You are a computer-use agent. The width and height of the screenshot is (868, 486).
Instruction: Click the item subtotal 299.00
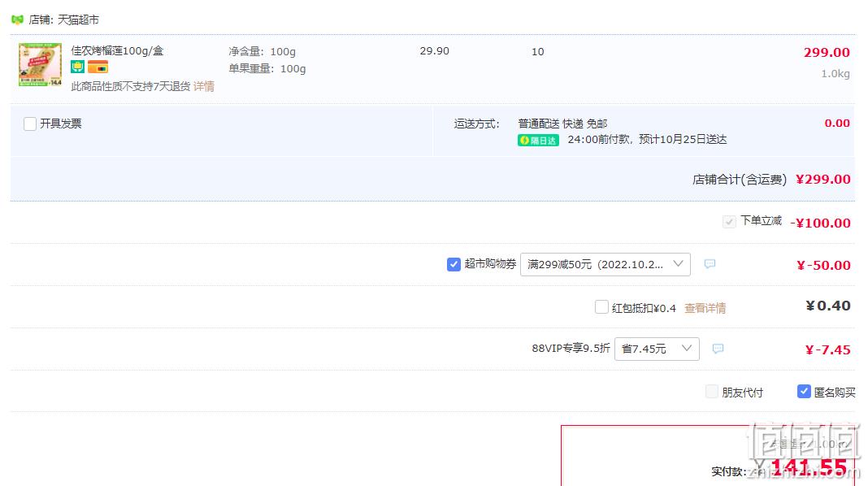[827, 53]
